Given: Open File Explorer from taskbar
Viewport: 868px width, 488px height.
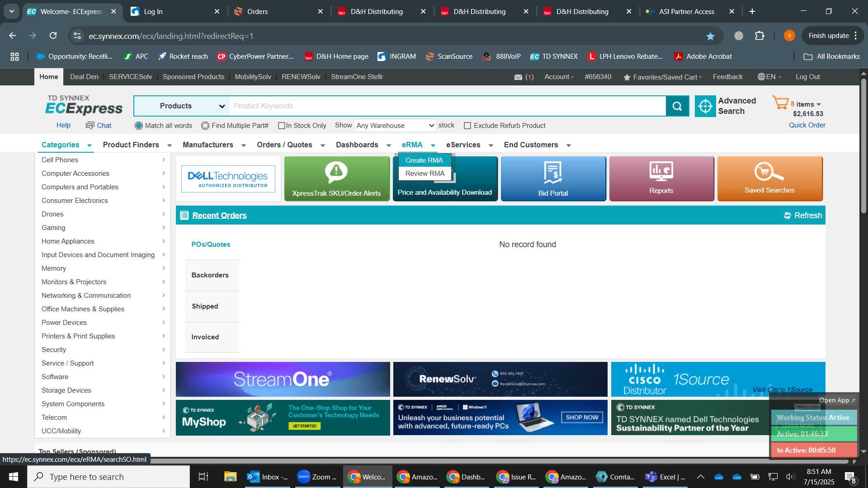Looking at the screenshot, I should click(x=230, y=477).
